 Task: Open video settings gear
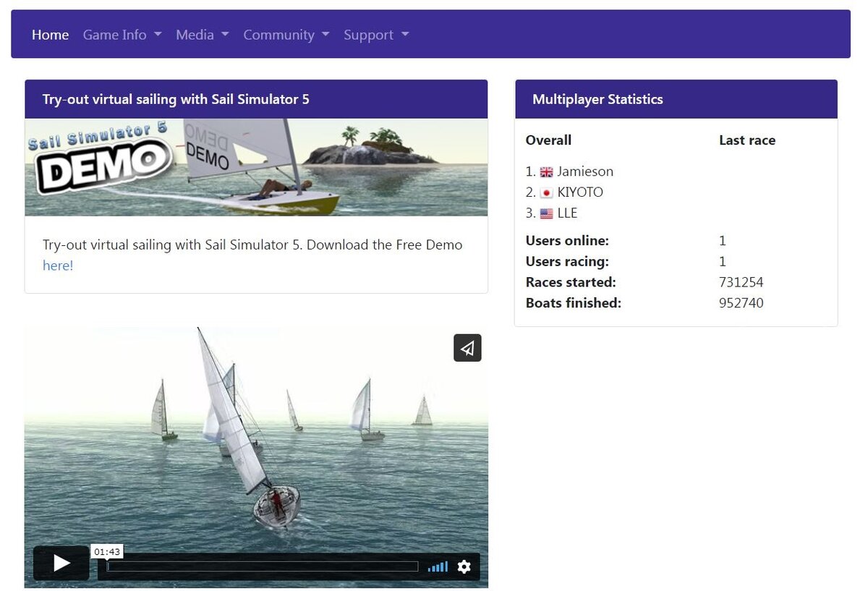[x=464, y=566]
